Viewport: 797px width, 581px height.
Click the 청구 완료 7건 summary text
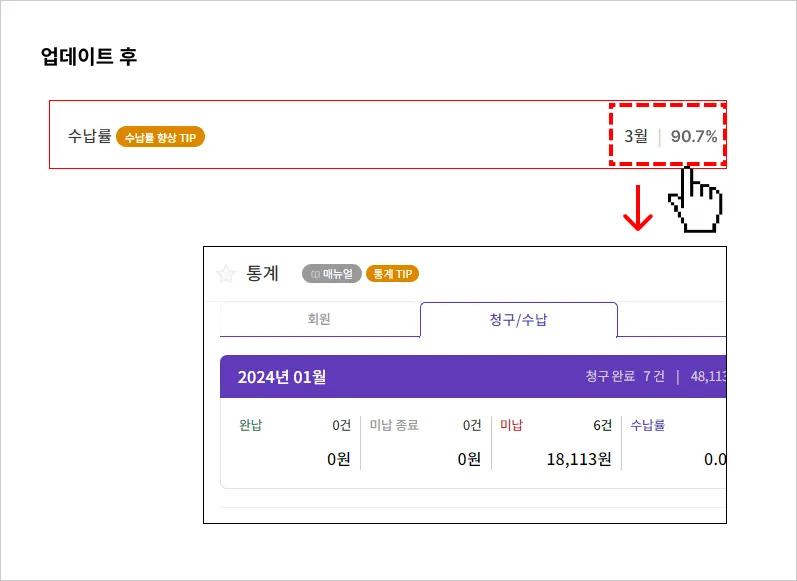click(x=625, y=377)
